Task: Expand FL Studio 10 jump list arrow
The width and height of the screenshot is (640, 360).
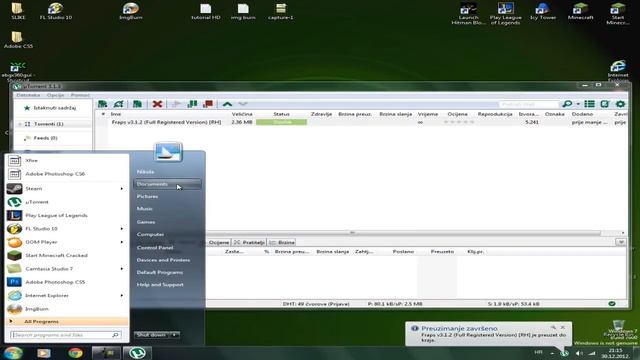Action: (x=122, y=229)
